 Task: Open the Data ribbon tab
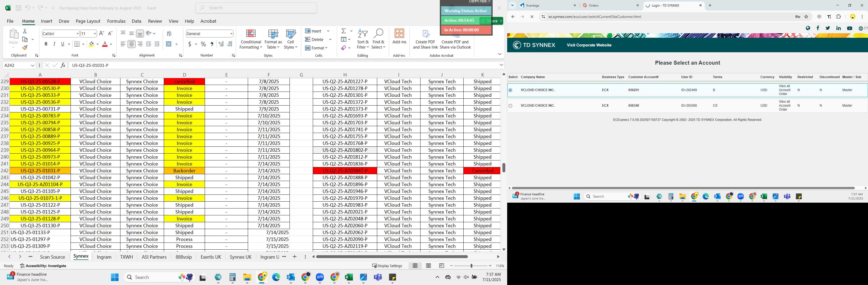tap(137, 21)
